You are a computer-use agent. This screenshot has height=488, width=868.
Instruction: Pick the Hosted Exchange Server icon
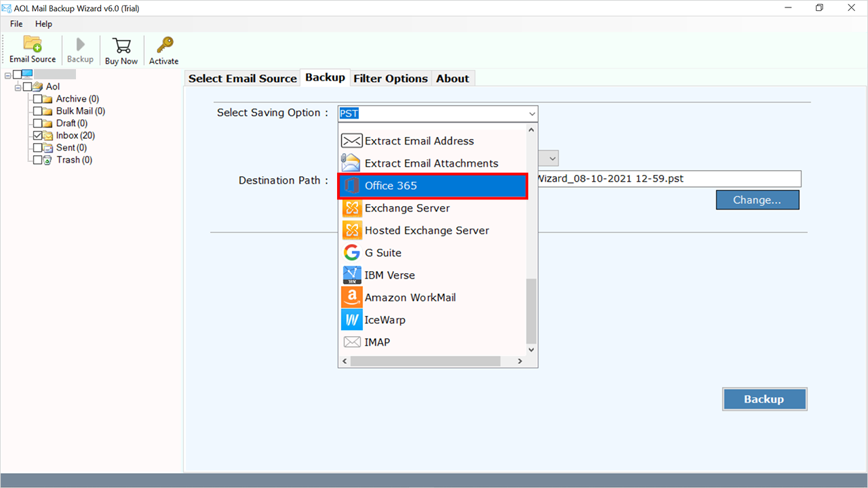tap(351, 230)
